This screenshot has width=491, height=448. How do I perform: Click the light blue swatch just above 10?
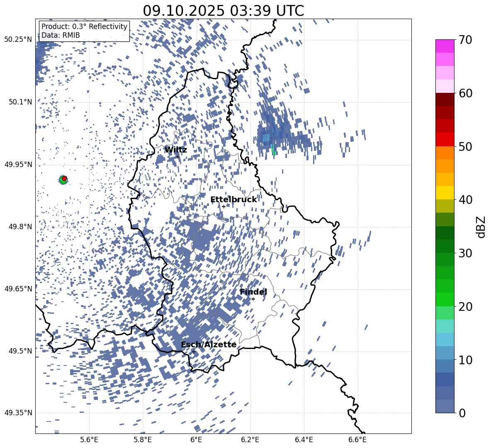445,353
